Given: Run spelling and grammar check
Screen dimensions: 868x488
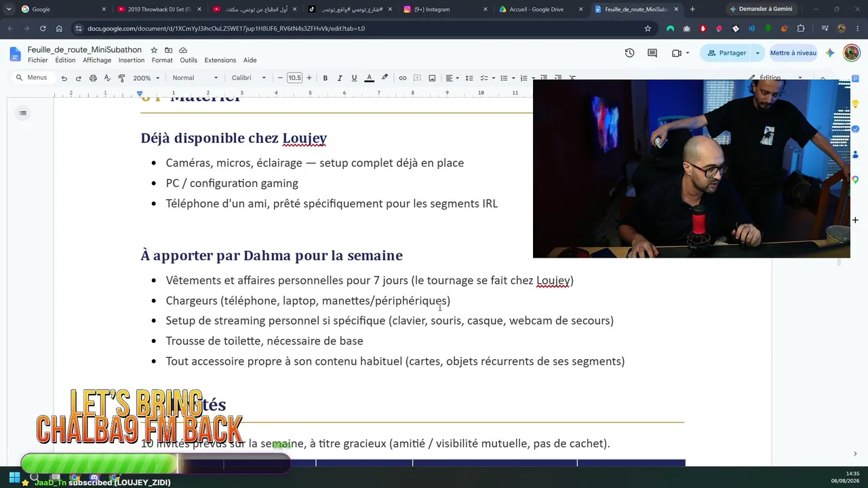Looking at the screenshot, I should click(x=107, y=78).
